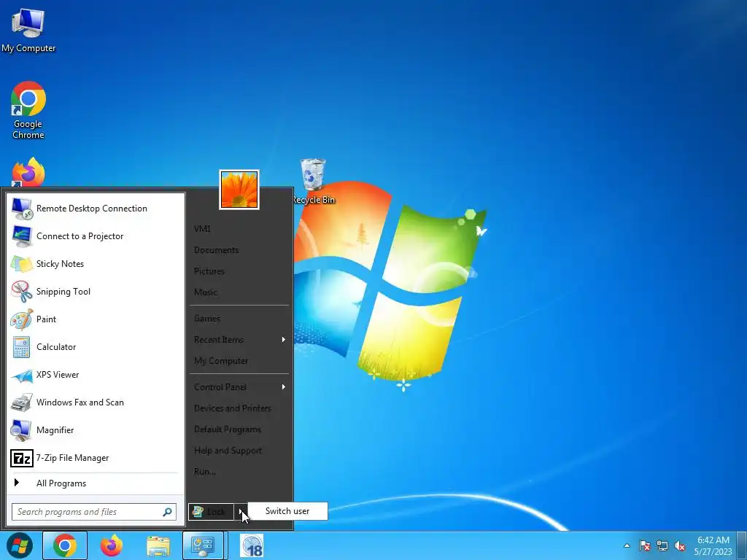Expand the Recent Items submenu arrow

pyautogui.click(x=284, y=340)
